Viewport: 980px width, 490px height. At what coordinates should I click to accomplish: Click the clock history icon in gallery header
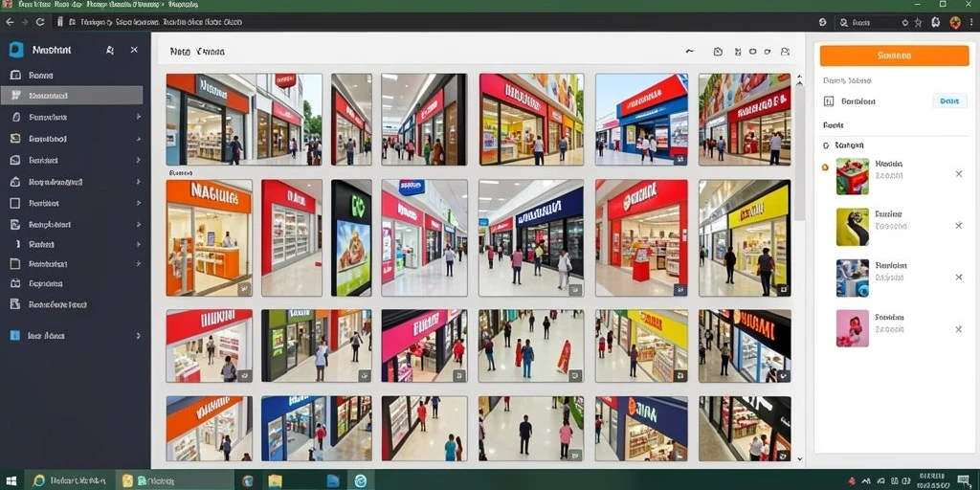[718, 52]
